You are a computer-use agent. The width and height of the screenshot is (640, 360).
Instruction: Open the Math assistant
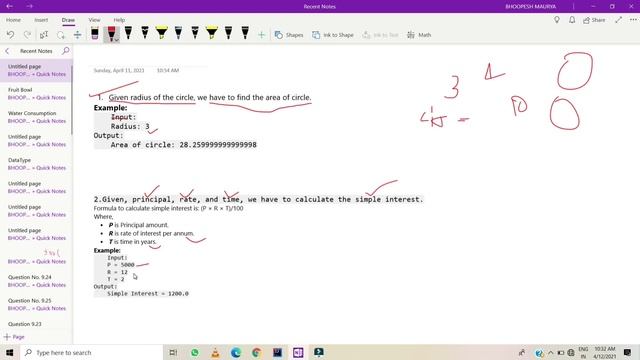419,35
